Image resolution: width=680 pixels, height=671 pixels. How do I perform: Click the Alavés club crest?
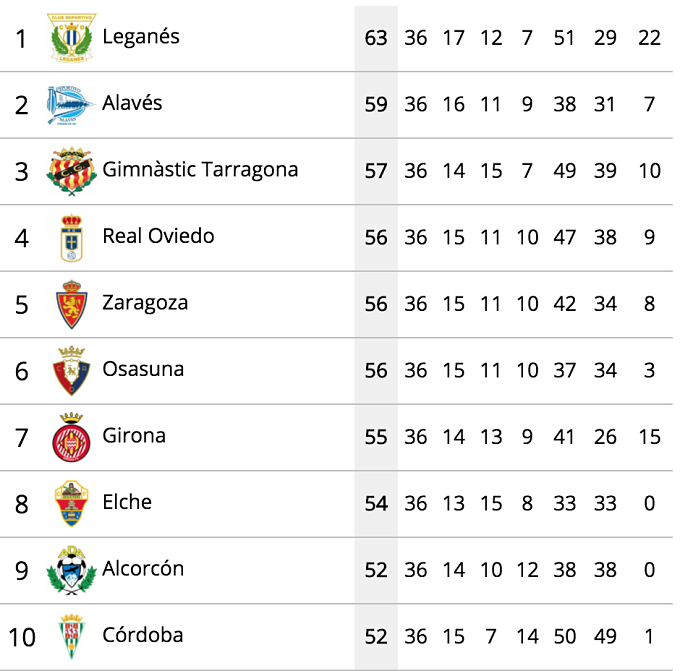click(71, 105)
